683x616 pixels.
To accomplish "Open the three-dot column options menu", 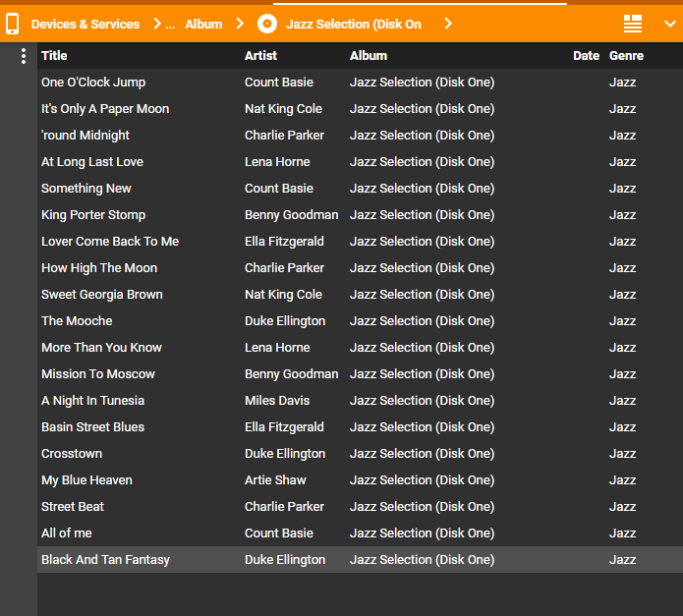I will point(24,57).
